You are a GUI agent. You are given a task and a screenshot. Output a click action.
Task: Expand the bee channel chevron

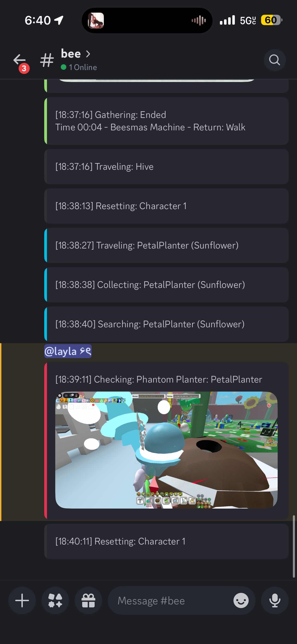pyautogui.click(x=88, y=54)
